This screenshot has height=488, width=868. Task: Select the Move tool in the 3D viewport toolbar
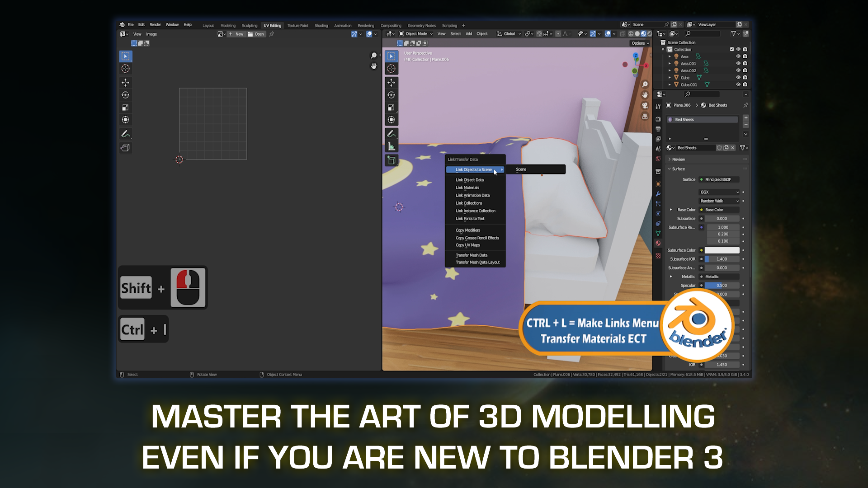click(392, 82)
